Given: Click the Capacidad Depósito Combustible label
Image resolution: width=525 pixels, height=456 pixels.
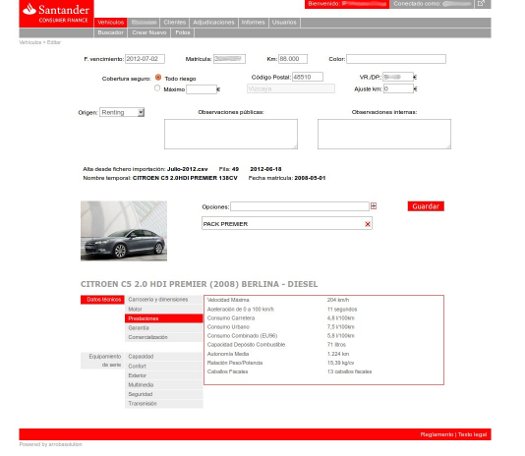Looking at the screenshot, I should pyautogui.click(x=246, y=345).
